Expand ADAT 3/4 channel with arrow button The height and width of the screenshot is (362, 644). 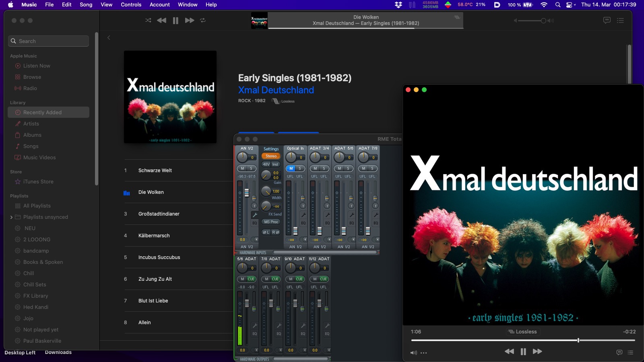click(x=329, y=240)
